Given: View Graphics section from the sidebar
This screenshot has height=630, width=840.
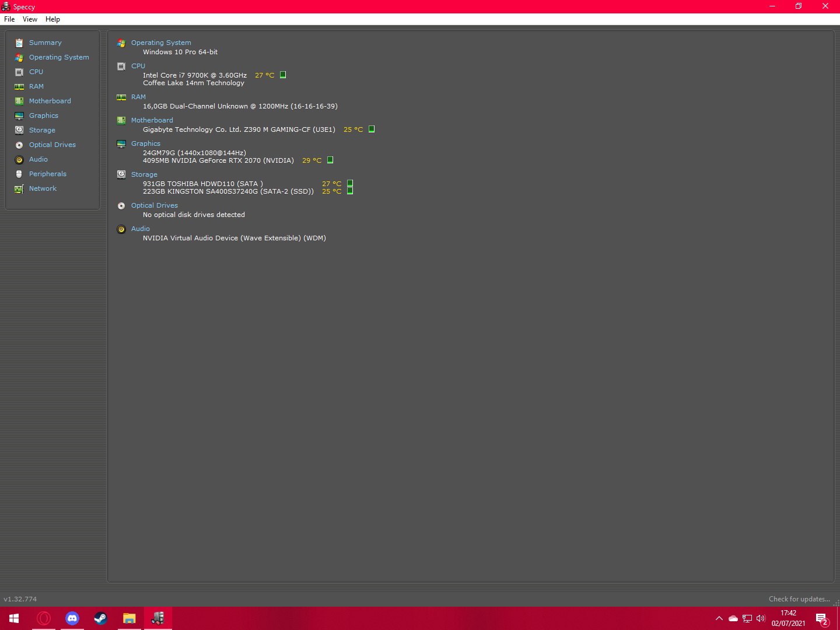Looking at the screenshot, I should 44,116.
